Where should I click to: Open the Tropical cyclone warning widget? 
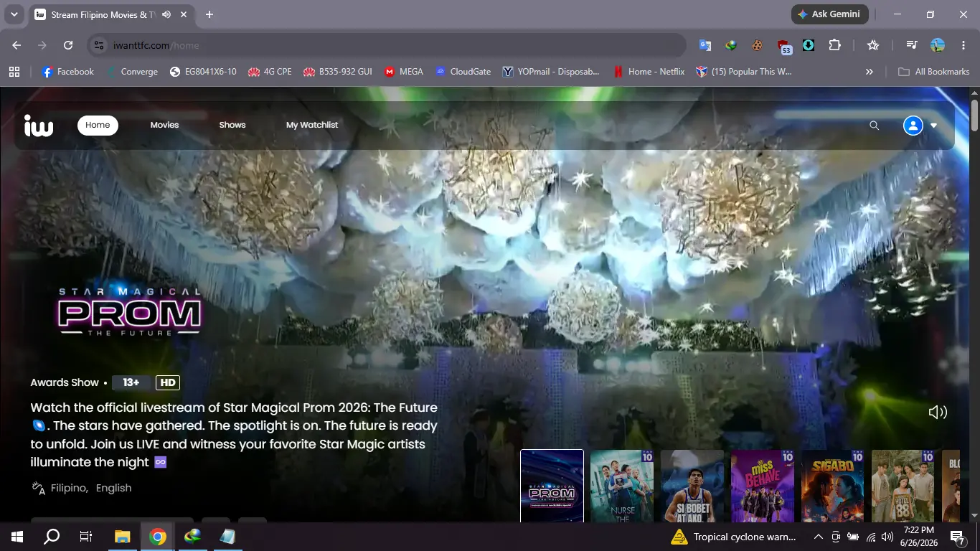pyautogui.click(x=733, y=537)
